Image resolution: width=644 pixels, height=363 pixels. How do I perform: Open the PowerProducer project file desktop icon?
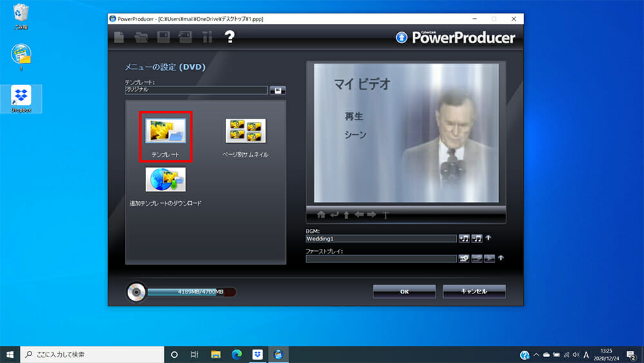click(x=21, y=57)
